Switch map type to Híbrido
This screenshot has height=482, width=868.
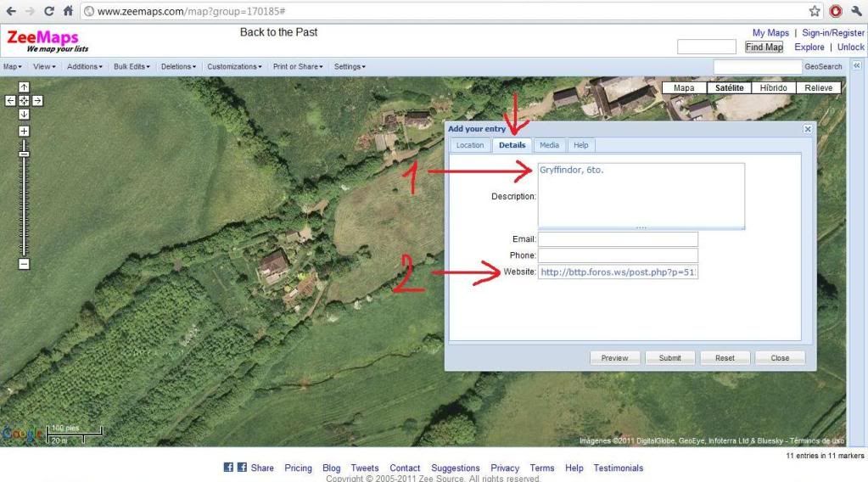point(773,87)
